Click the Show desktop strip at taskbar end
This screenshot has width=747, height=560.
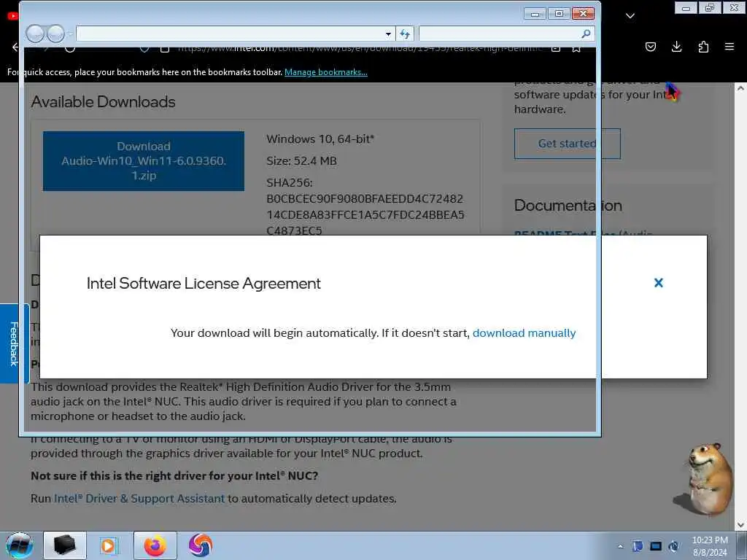(742, 545)
